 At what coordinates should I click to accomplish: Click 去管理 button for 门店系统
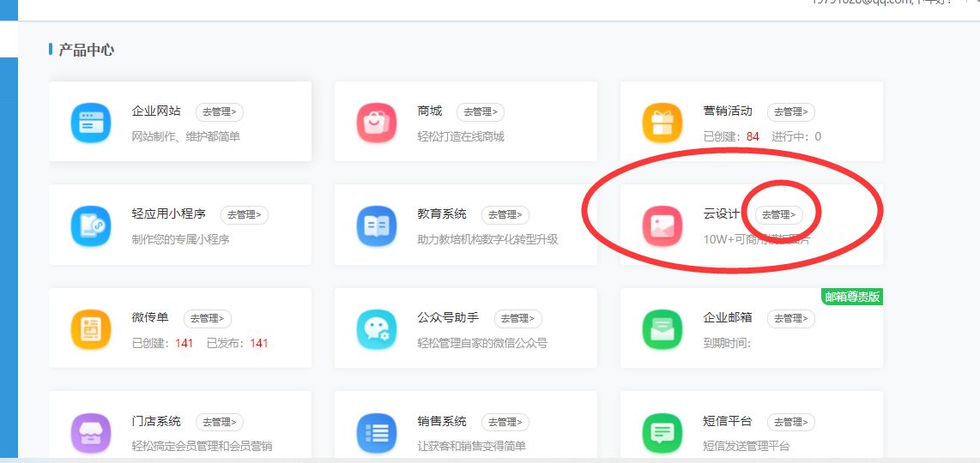pos(220,423)
